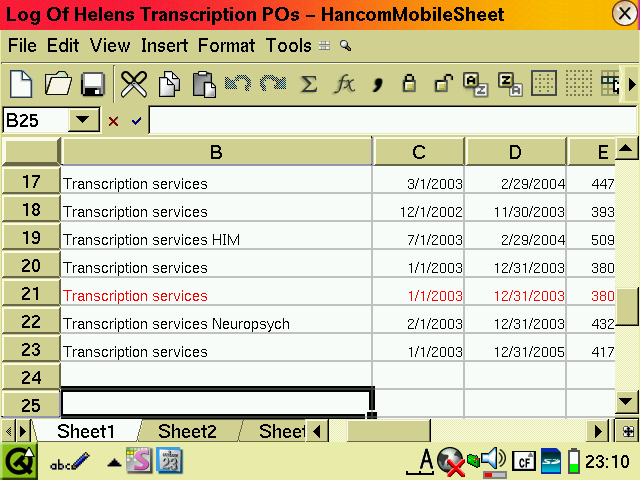Open a file with the folder icon
640x480 pixels.
58,84
